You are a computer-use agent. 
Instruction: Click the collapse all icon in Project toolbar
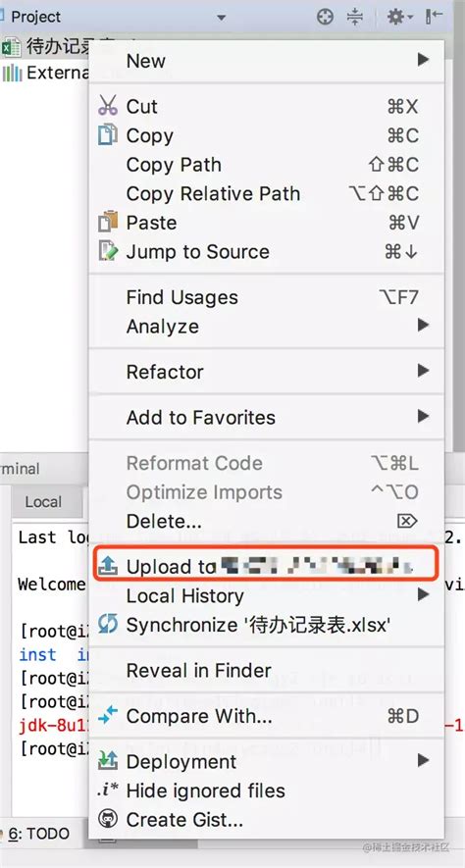(354, 17)
